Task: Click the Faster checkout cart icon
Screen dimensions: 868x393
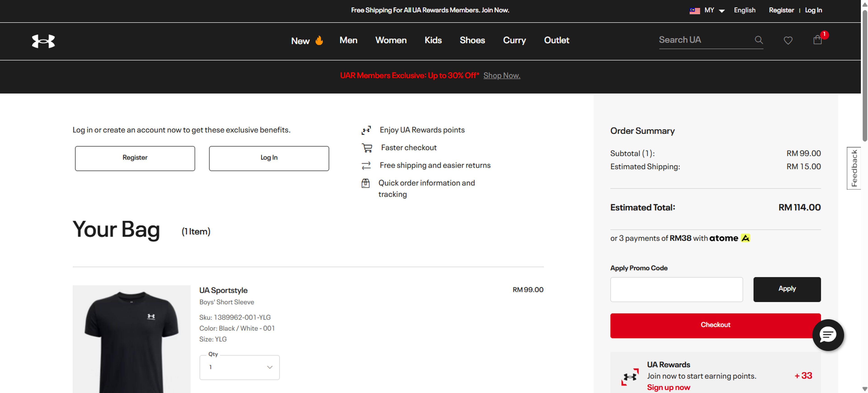Action: point(367,148)
